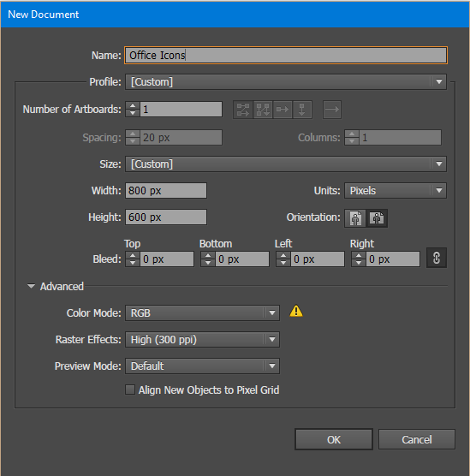Enable Align New Objects to Pixel Grid

coord(130,390)
